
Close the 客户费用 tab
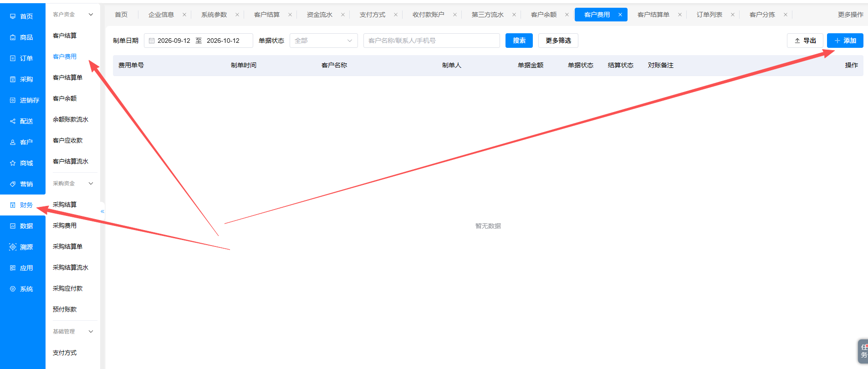(620, 15)
